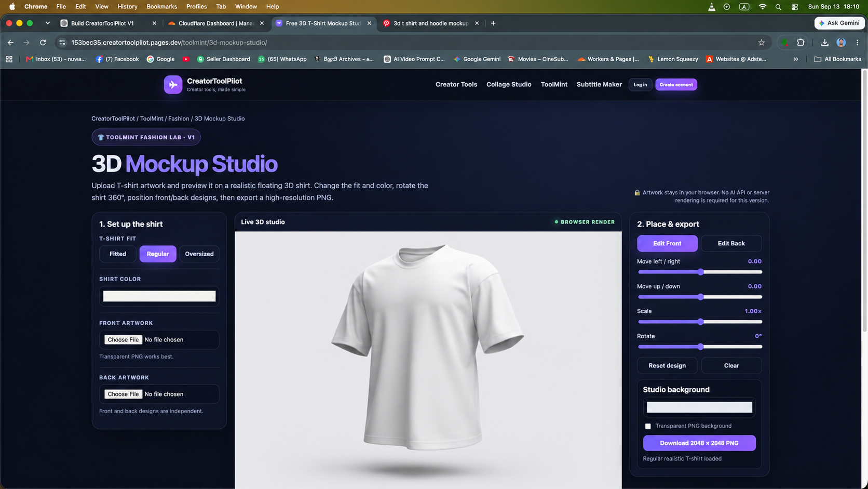Open Chrome downloads icon
This screenshot has width=868, height=489.
coord(824,43)
